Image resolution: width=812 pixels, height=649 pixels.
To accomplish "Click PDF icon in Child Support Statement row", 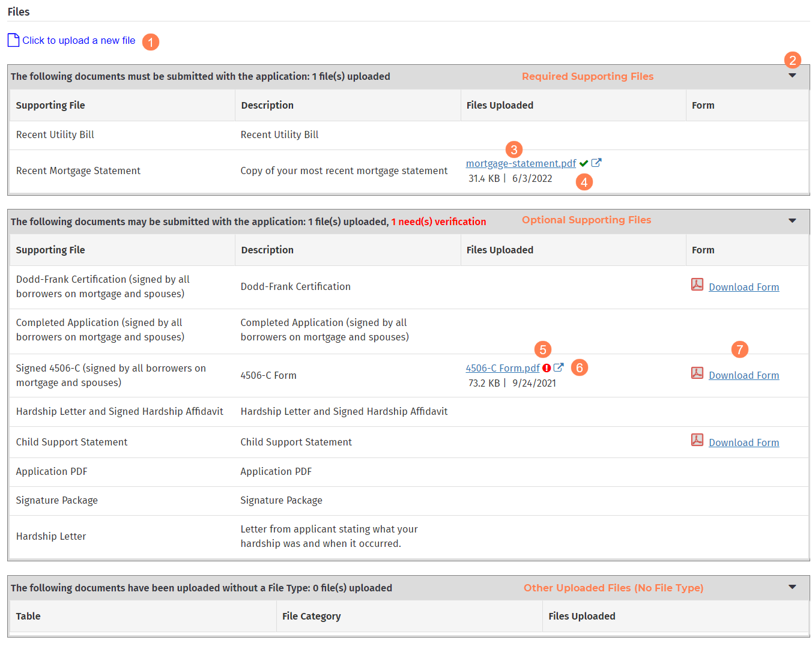I will click(x=697, y=440).
